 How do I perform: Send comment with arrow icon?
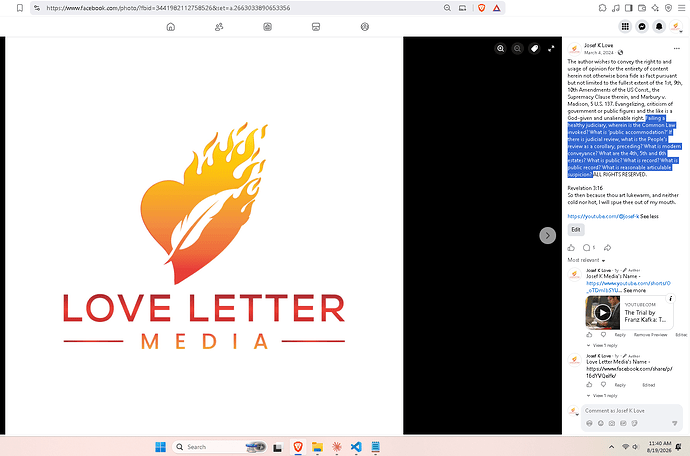tap(675, 423)
